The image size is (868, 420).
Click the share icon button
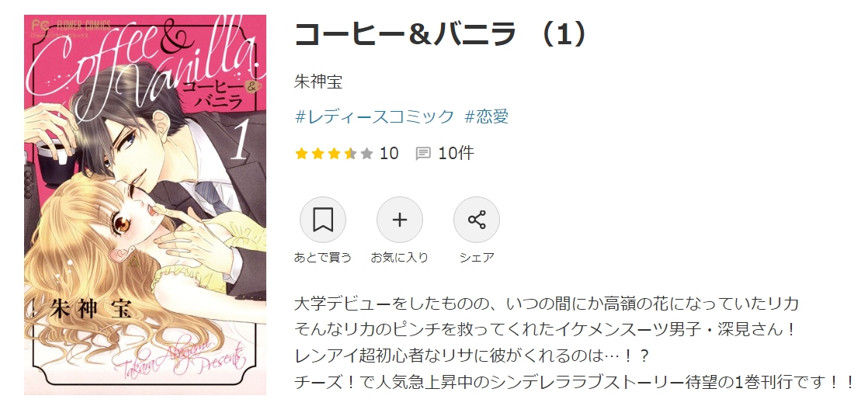(x=477, y=220)
